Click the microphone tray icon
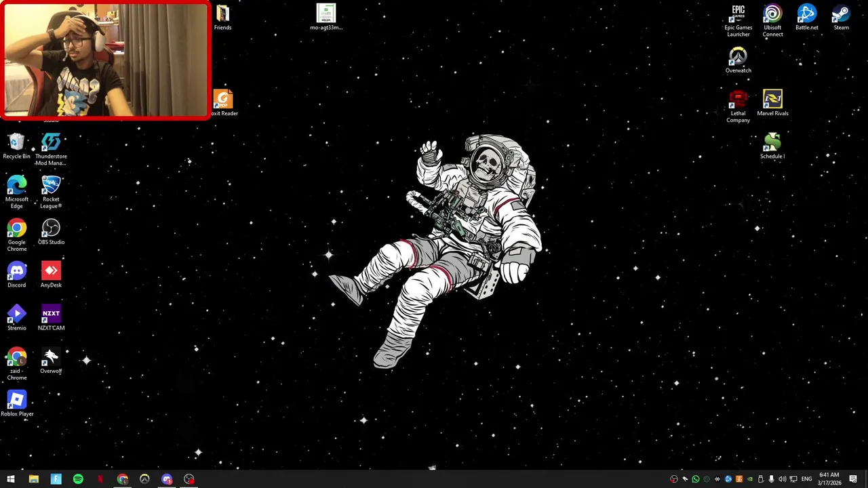868x488 pixels. coord(772,479)
